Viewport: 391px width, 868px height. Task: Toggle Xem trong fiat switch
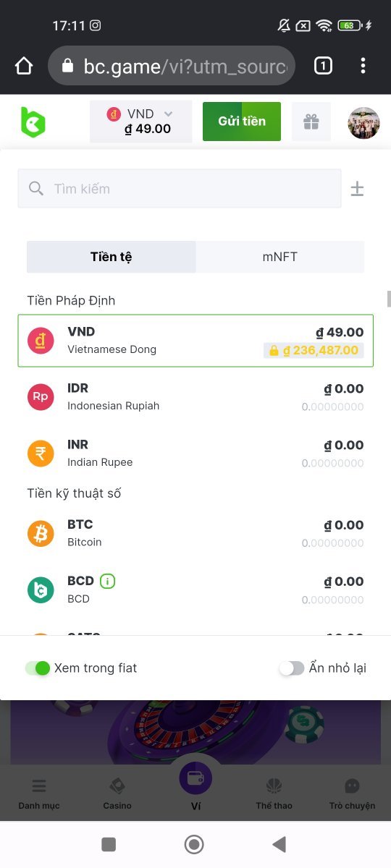tap(38, 668)
